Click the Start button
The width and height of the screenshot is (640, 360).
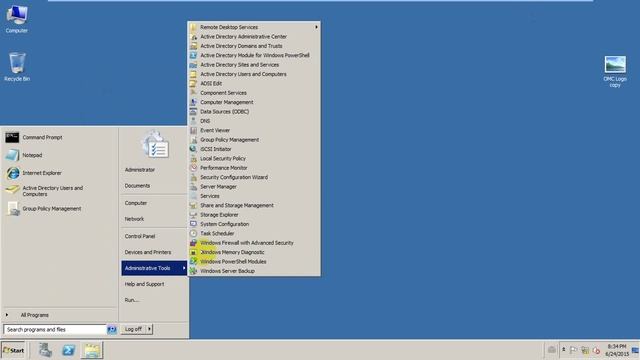click(13, 350)
